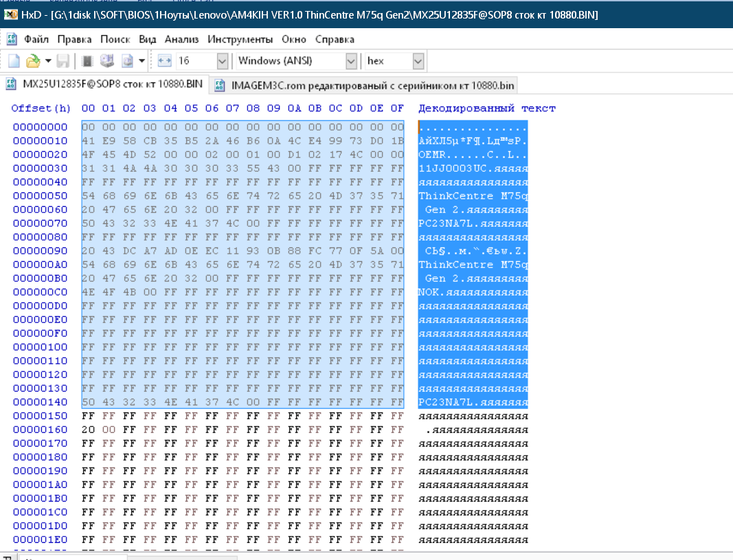
Task: Click offset 00000100 row label
Action: click(x=41, y=347)
